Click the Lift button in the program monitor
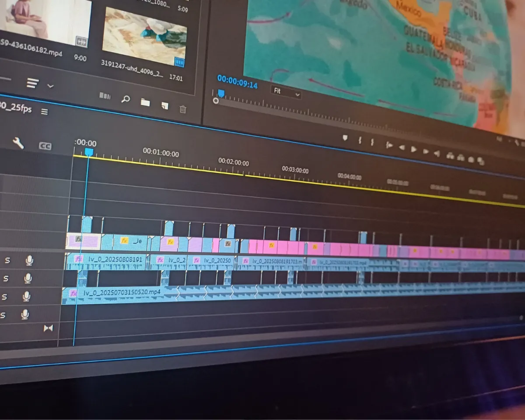The image size is (525, 420). click(450, 155)
